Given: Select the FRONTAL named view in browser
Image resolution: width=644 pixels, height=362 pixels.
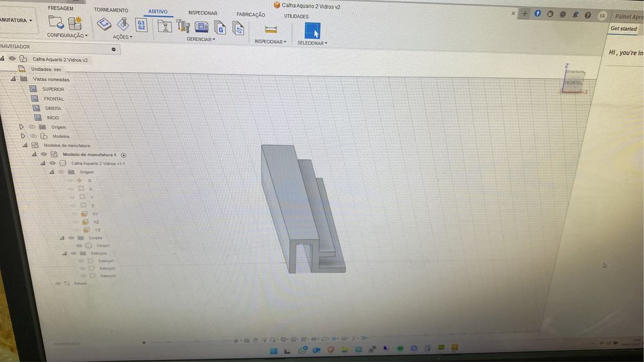Looking at the screenshot, I should pyautogui.click(x=54, y=99).
